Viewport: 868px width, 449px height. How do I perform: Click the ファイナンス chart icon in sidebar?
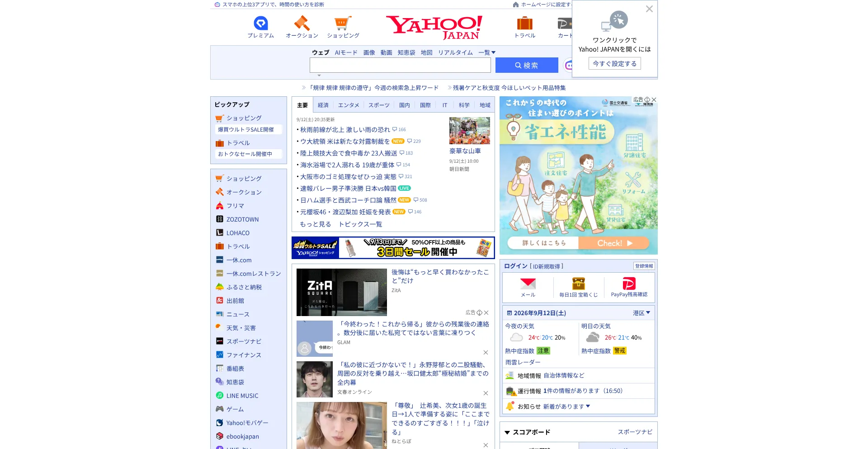point(220,355)
